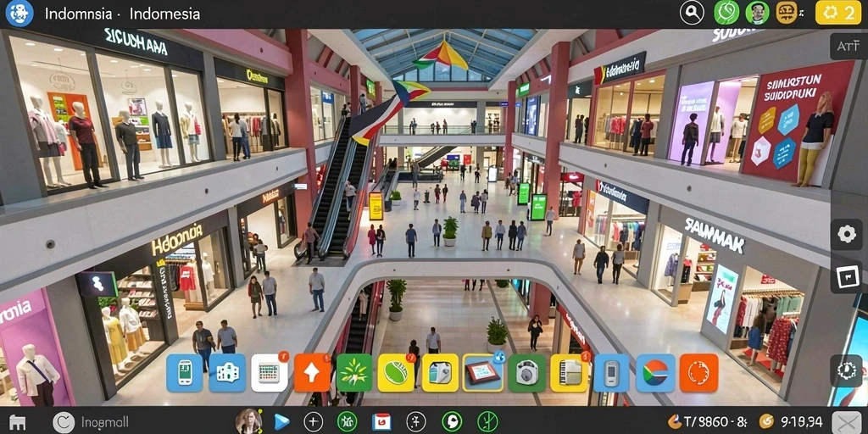Image resolution: width=868 pixels, height=434 pixels.
Task: Open the blue phone app icon in dock
Action: click(x=184, y=373)
